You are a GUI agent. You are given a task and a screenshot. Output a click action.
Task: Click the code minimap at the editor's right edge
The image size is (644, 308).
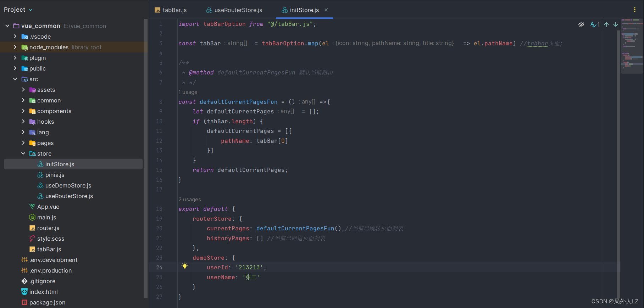tap(632, 46)
